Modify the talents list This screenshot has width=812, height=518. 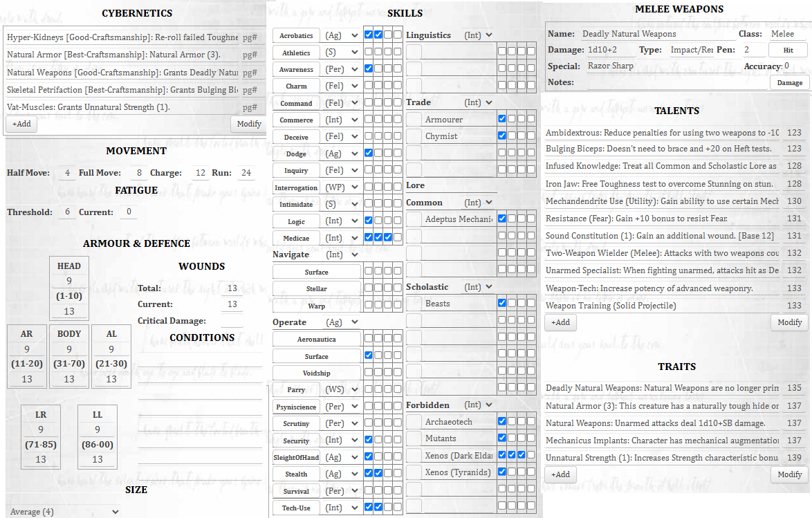[x=789, y=322]
